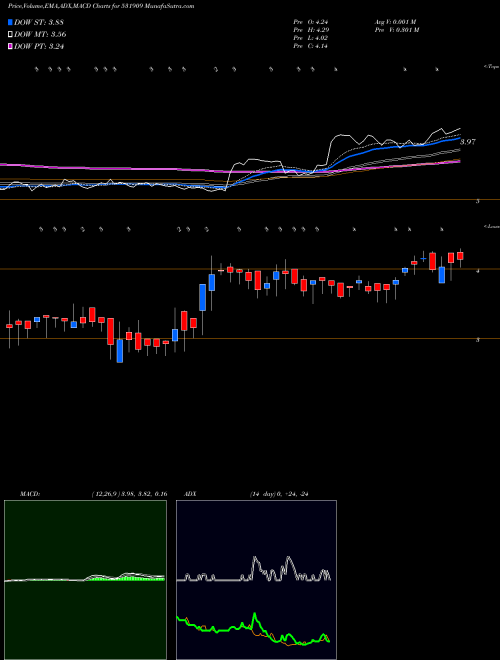Image resolution: width=500 pixels, height=660 pixels.
Task: Click the white DOW MT legend swatch
Action: (x=10, y=35)
